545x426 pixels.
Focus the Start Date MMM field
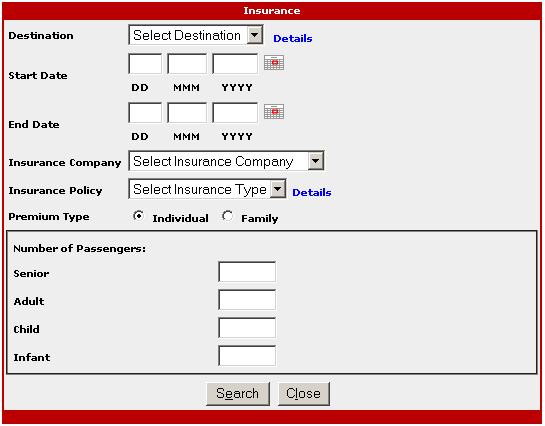click(x=187, y=64)
